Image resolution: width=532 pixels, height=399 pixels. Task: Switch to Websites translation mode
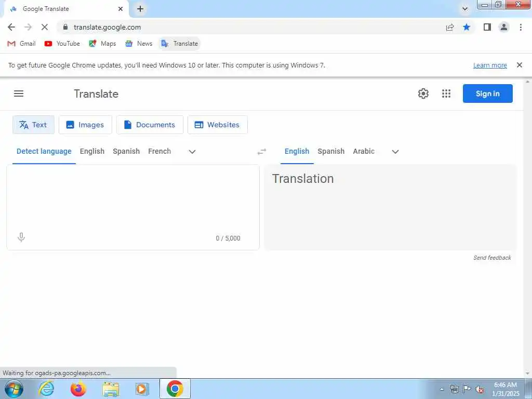point(218,125)
